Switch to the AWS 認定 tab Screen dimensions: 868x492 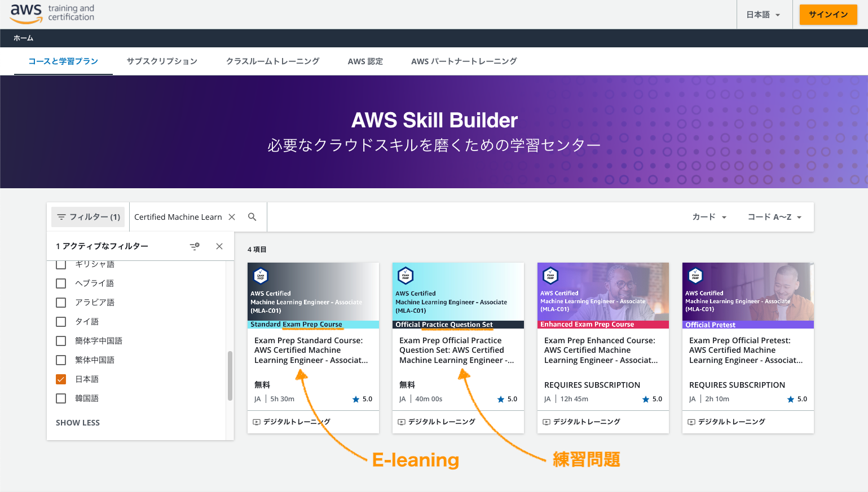click(x=365, y=61)
